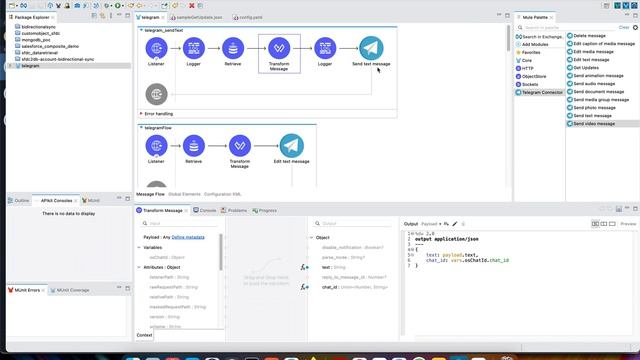Screen dimensions: 640x360
Task: Click the Output search field in Transform Message
Action: [x=353, y=224]
